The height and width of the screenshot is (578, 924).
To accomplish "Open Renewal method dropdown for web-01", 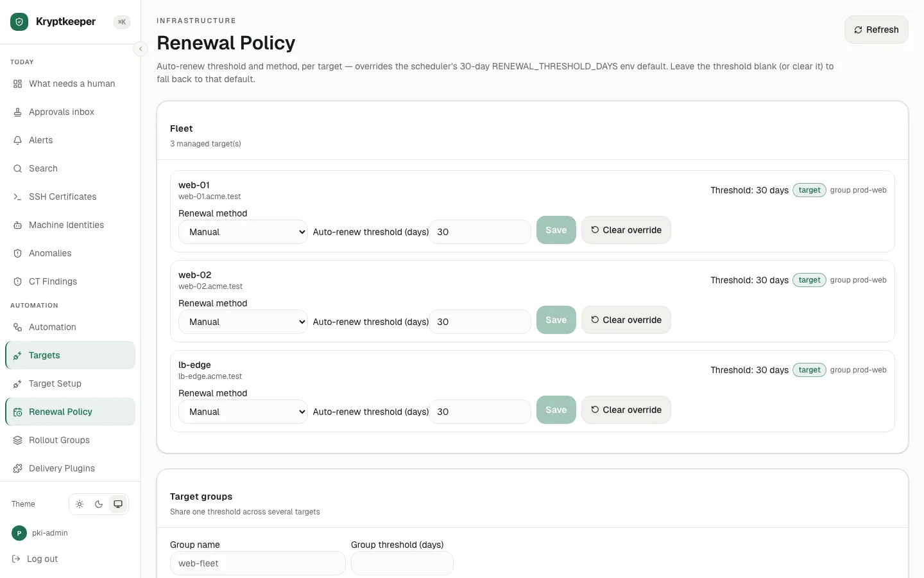I will (x=244, y=232).
